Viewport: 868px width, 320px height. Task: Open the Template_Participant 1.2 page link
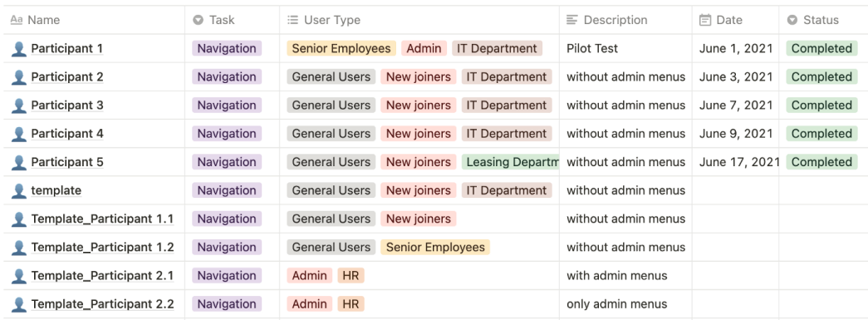click(102, 248)
